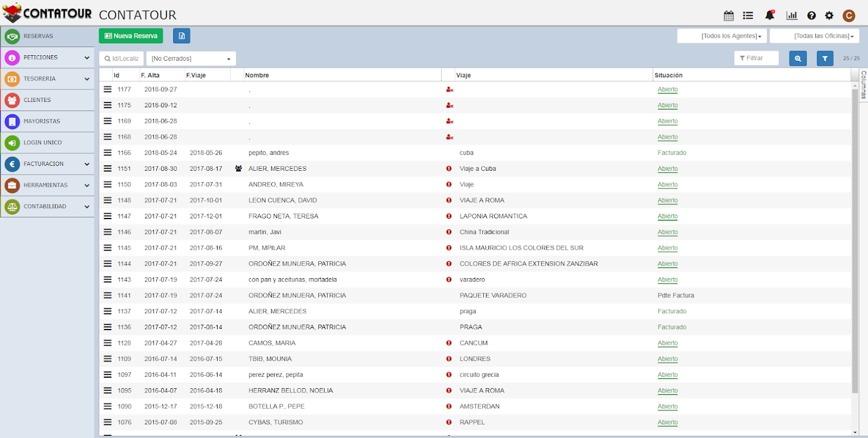Image resolution: width=868 pixels, height=438 pixels.
Task: Click Facturado status for pepito, andres
Action: [672, 153]
